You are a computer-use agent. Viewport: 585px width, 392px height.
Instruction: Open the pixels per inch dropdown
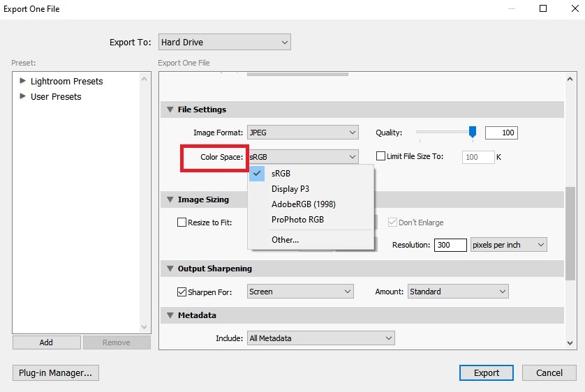[508, 245]
